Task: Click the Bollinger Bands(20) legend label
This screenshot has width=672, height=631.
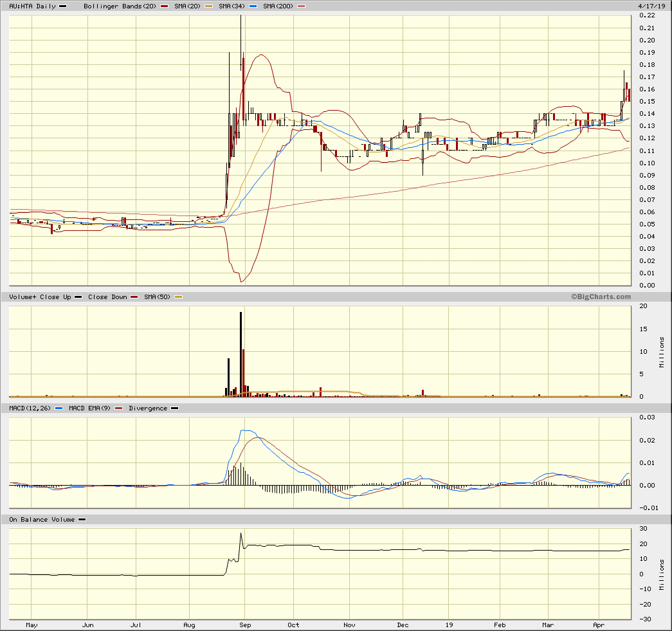Action: (x=120, y=6)
